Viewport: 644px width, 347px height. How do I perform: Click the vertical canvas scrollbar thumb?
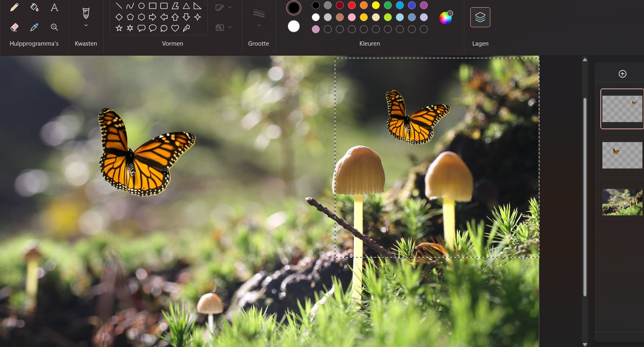[585, 197]
